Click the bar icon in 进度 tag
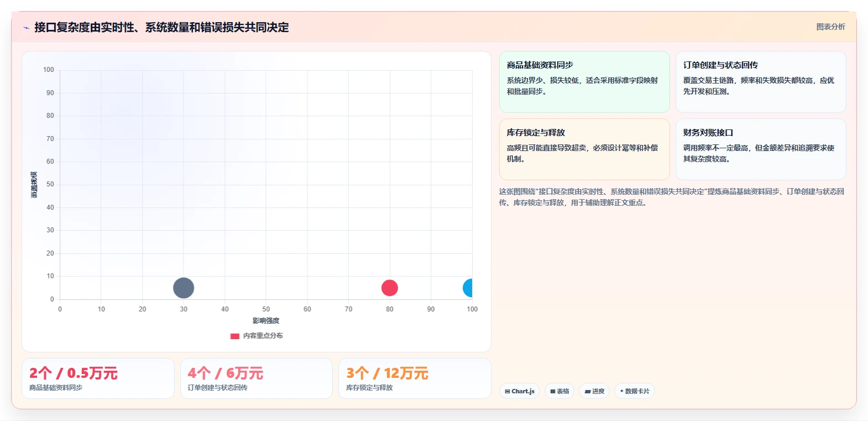 (588, 391)
